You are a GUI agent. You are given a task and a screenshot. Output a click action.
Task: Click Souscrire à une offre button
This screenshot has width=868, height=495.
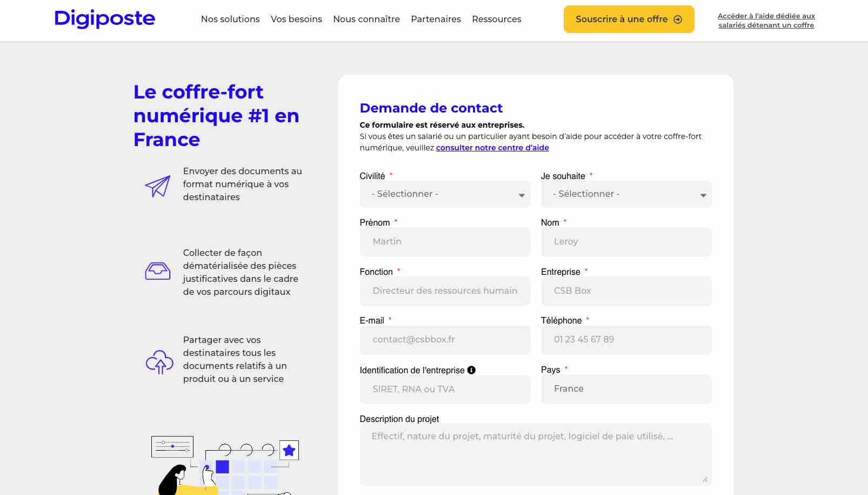(x=629, y=19)
